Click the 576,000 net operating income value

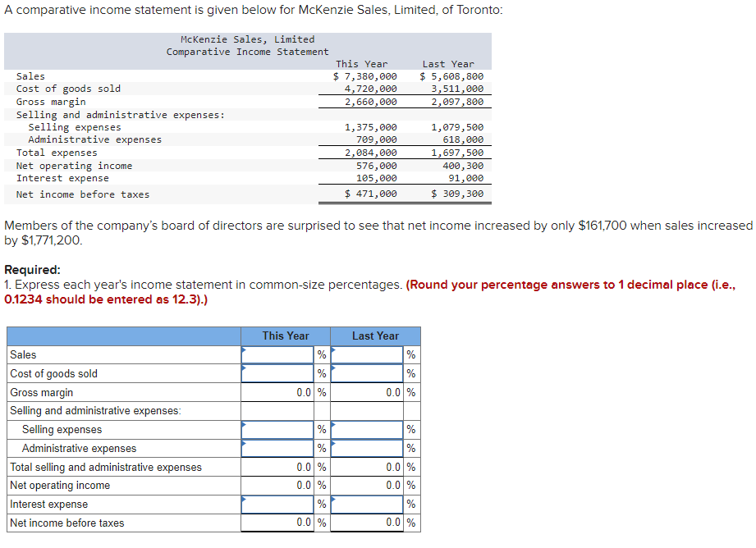coord(377,166)
